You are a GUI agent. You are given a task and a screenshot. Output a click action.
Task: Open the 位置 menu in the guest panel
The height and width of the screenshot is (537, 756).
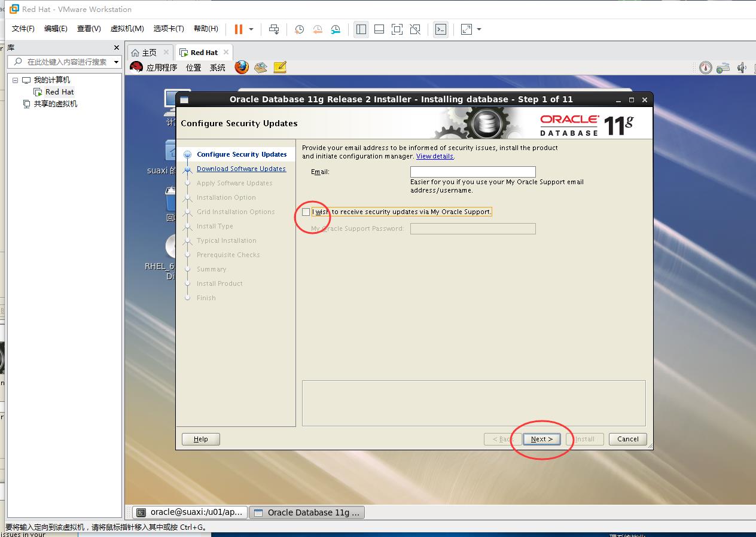(x=193, y=68)
